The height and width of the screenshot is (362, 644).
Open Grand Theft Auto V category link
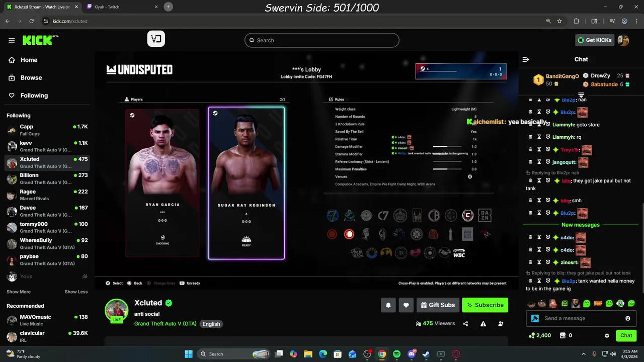[x=165, y=324]
